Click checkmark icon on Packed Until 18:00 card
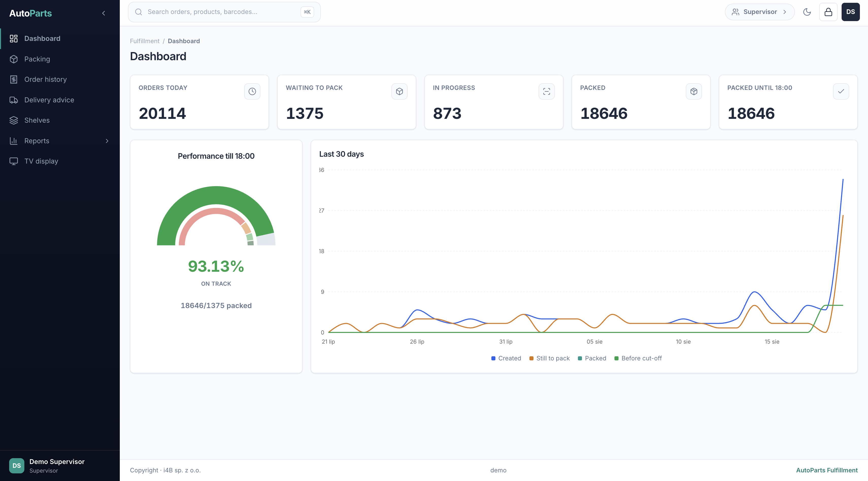Screen dimensions: 868x481 pyautogui.click(x=841, y=91)
